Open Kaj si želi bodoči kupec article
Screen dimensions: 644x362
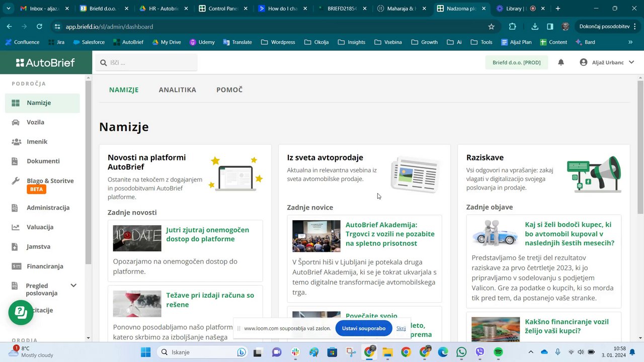(570, 234)
